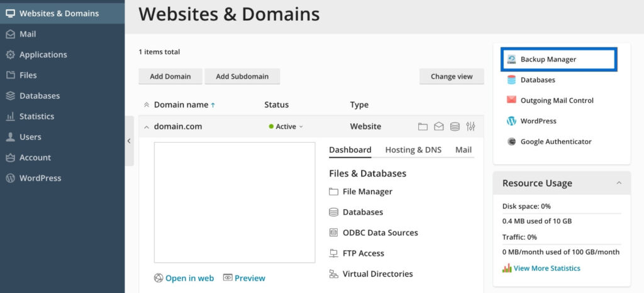The height and width of the screenshot is (293, 644).
Task: Open Outgoing Mail Control
Action: (x=550, y=101)
